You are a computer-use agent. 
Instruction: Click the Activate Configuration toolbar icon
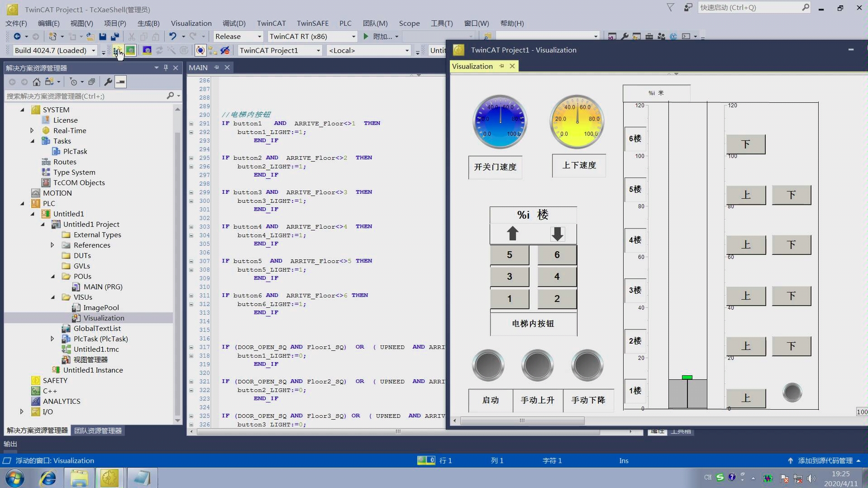pyautogui.click(x=117, y=50)
